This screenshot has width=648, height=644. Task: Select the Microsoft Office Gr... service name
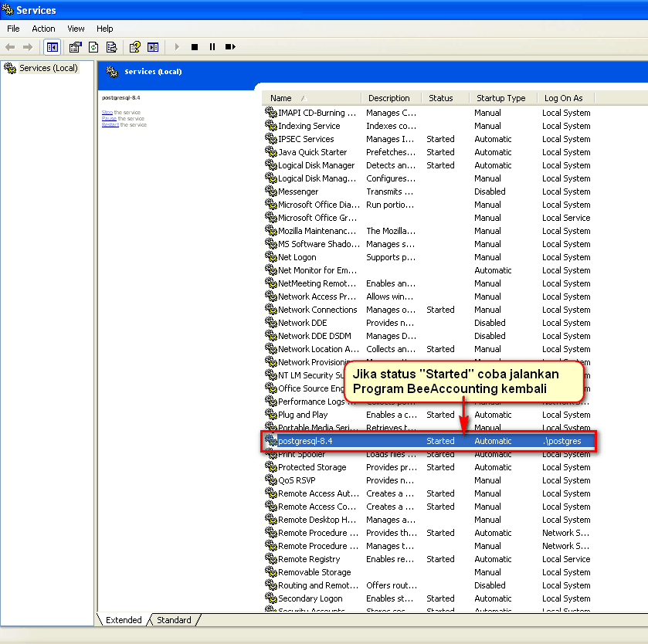[x=317, y=218]
